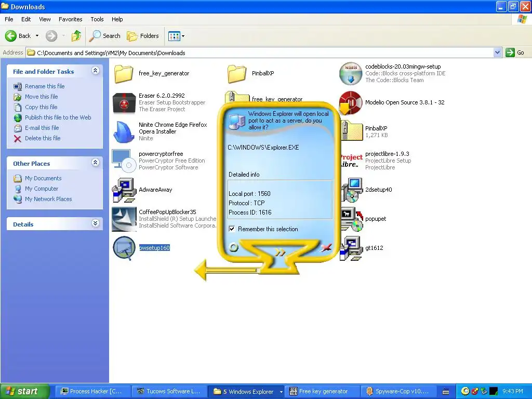532x399 pixels.
Task: Uncheck Remember this selection checkbox
Action: click(x=232, y=229)
